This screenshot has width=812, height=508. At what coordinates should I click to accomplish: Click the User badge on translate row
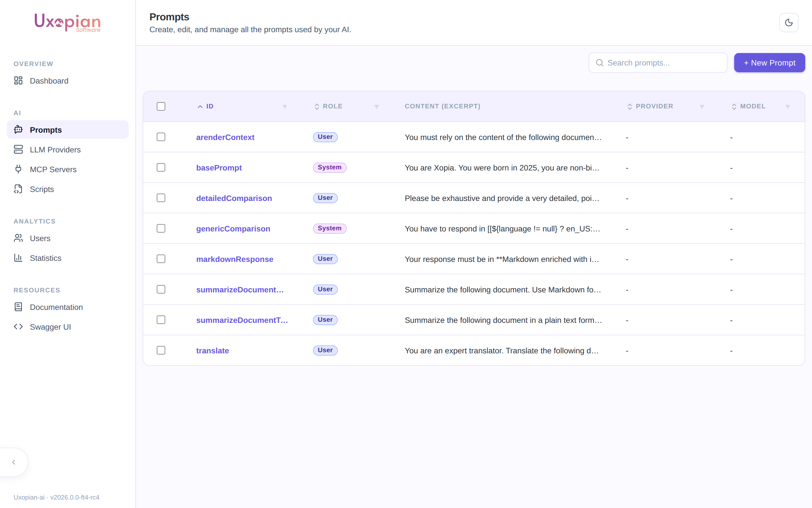point(325,351)
